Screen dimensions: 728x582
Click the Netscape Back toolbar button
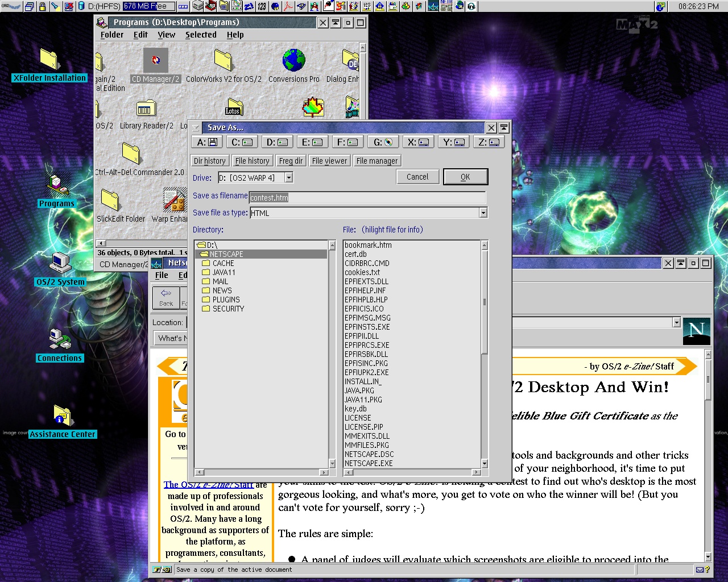tap(166, 298)
